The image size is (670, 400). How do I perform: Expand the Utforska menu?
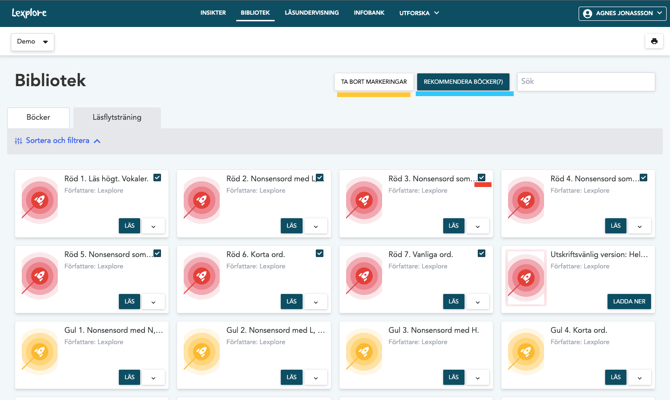tap(419, 13)
